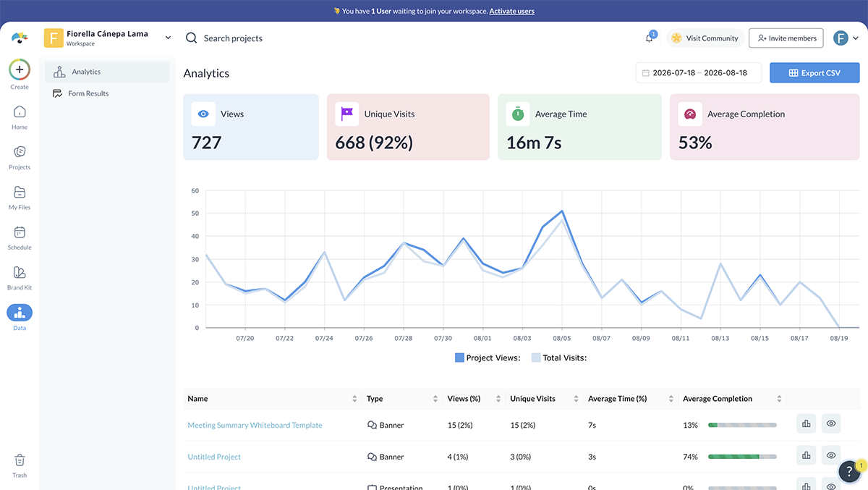868x490 pixels.
Task: Click Export CSV button
Action: pyautogui.click(x=814, y=73)
